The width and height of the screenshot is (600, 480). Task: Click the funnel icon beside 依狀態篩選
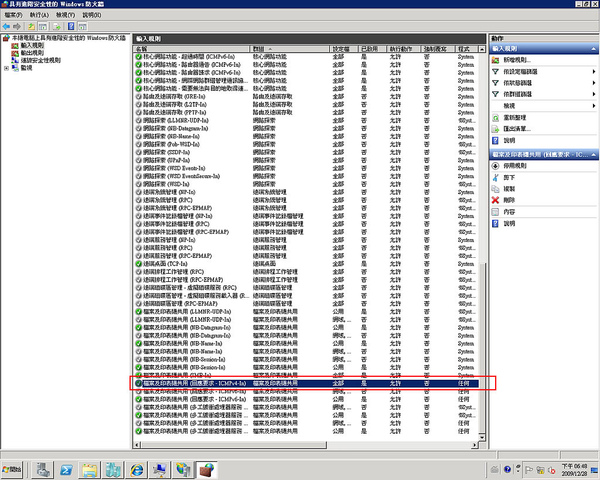(x=496, y=83)
